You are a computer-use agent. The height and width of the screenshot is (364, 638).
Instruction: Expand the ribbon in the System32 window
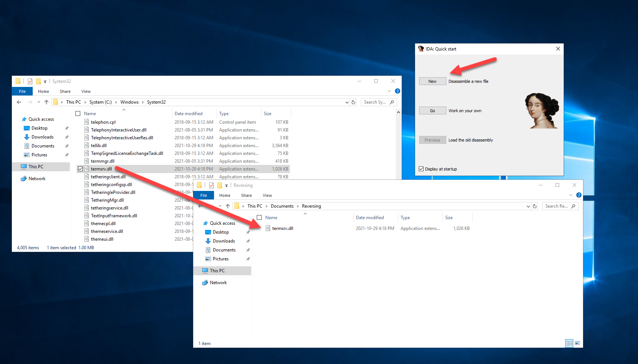pos(389,91)
